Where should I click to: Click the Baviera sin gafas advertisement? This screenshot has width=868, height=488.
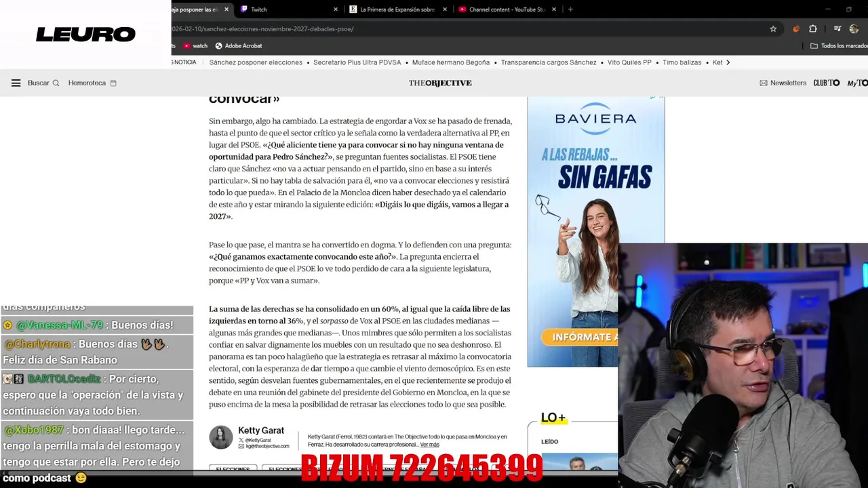(596, 232)
